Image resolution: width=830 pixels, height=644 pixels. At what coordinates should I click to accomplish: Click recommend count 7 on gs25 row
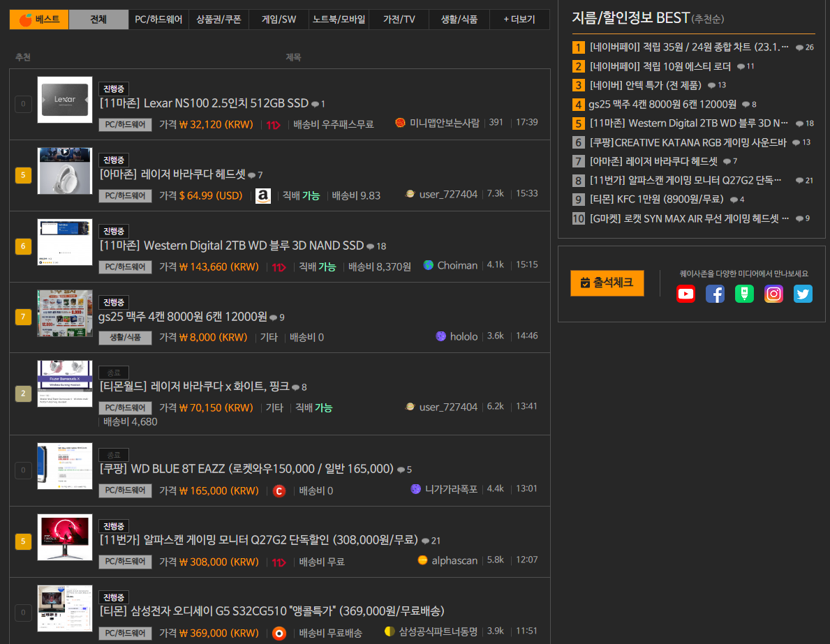tap(23, 317)
